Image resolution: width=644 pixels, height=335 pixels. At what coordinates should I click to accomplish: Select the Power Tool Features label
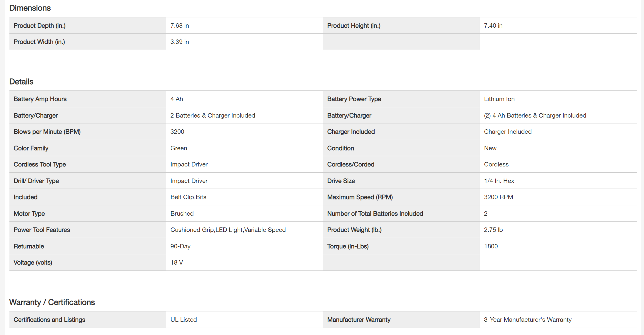(42, 230)
